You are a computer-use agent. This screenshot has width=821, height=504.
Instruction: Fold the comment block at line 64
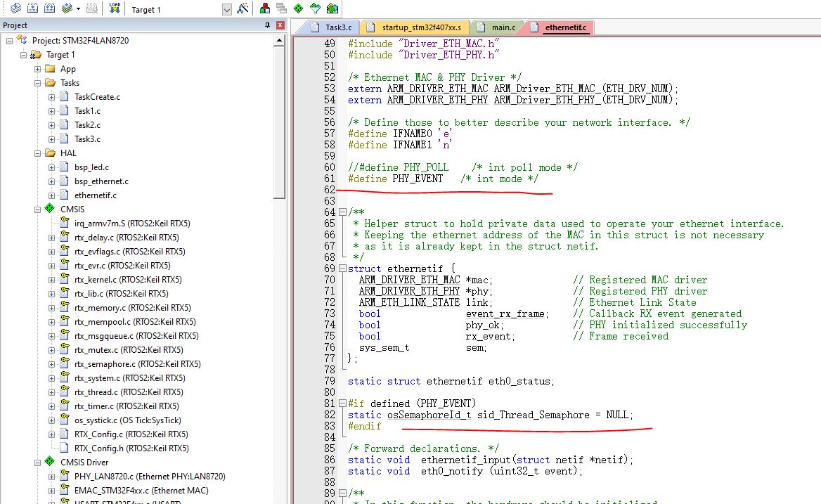(x=342, y=212)
